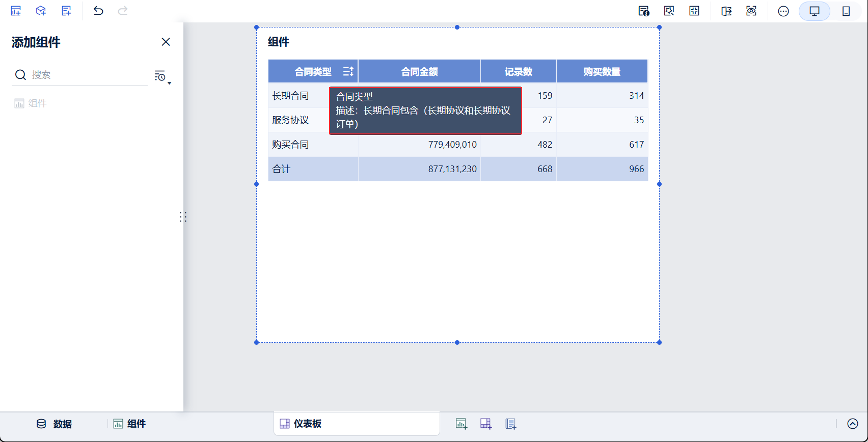
Task: Switch to mobile view mode
Action: (x=846, y=11)
